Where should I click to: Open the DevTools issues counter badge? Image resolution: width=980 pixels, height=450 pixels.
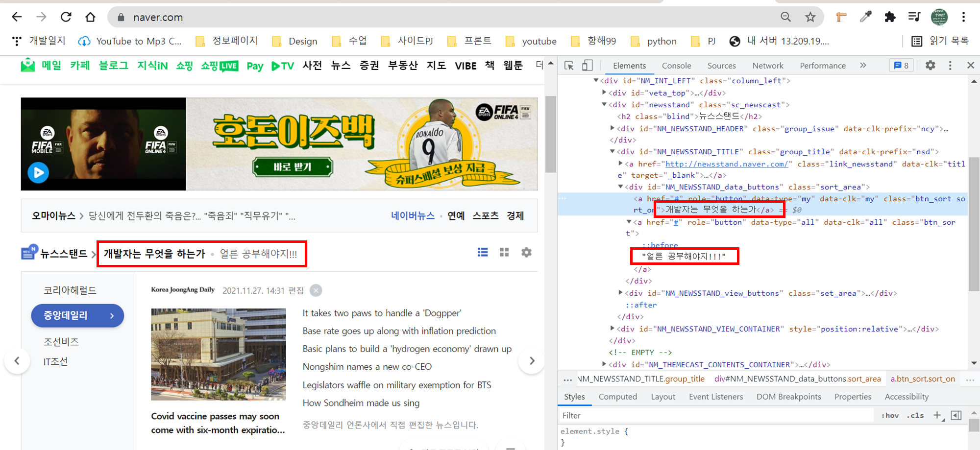pyautogui.click(x=901, y=66)
